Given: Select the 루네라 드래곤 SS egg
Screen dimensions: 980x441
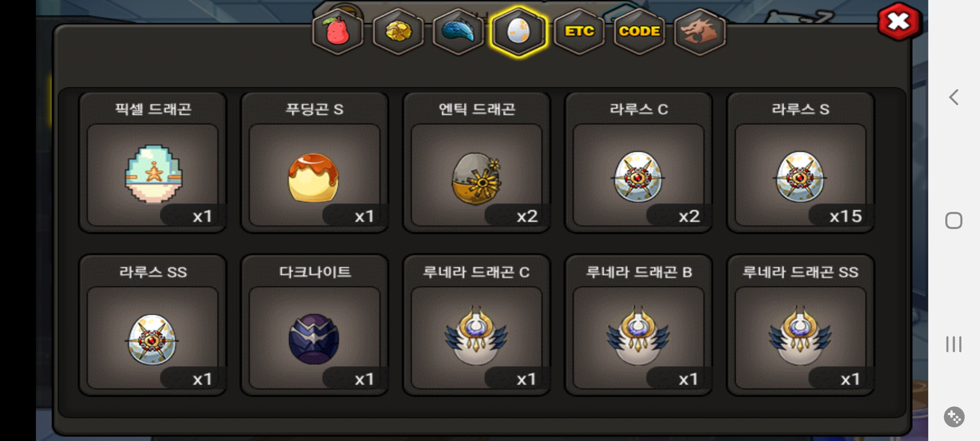Looking at the screenshot, I should 800,325.
